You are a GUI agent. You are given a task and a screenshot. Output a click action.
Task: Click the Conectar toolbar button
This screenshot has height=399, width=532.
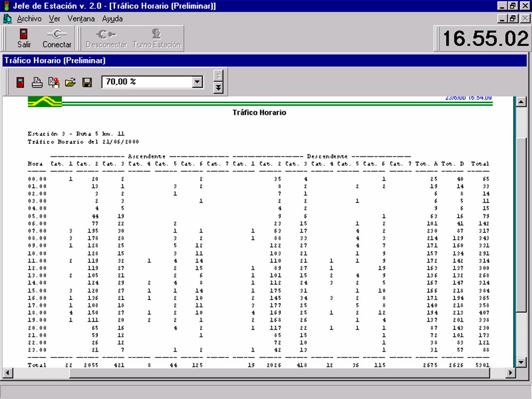[x=57, y=39]
